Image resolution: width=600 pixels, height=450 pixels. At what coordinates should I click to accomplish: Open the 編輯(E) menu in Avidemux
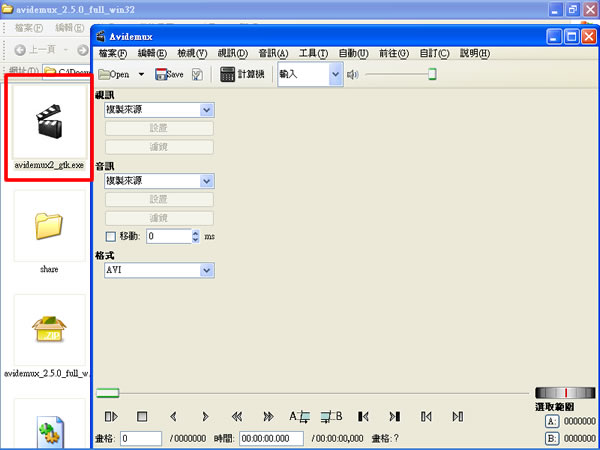[x=152, y=53]
